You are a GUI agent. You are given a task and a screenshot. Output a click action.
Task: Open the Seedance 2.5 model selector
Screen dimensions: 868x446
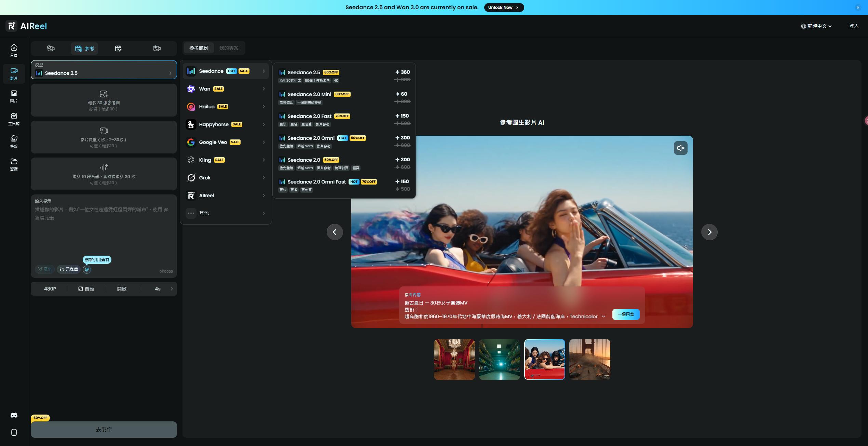pos(104,70)
